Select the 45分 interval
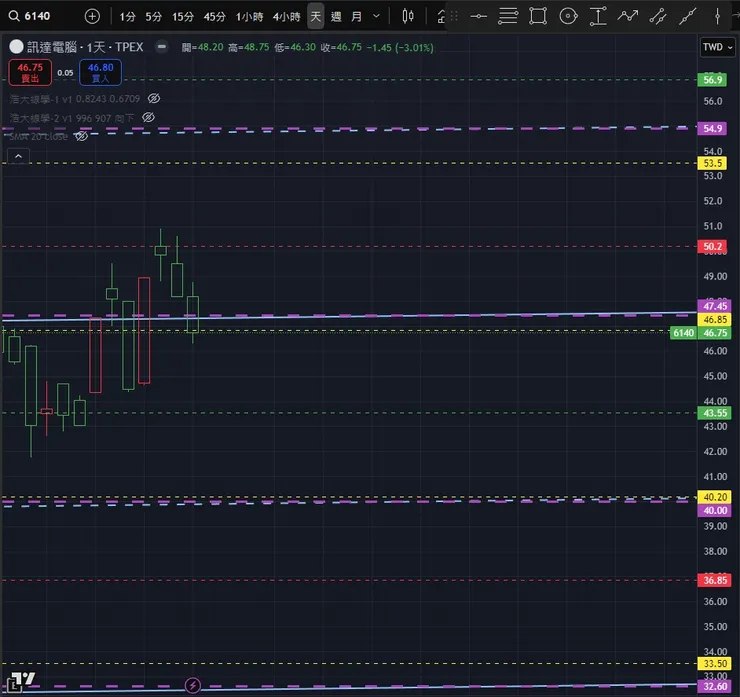 pos(215,17)
